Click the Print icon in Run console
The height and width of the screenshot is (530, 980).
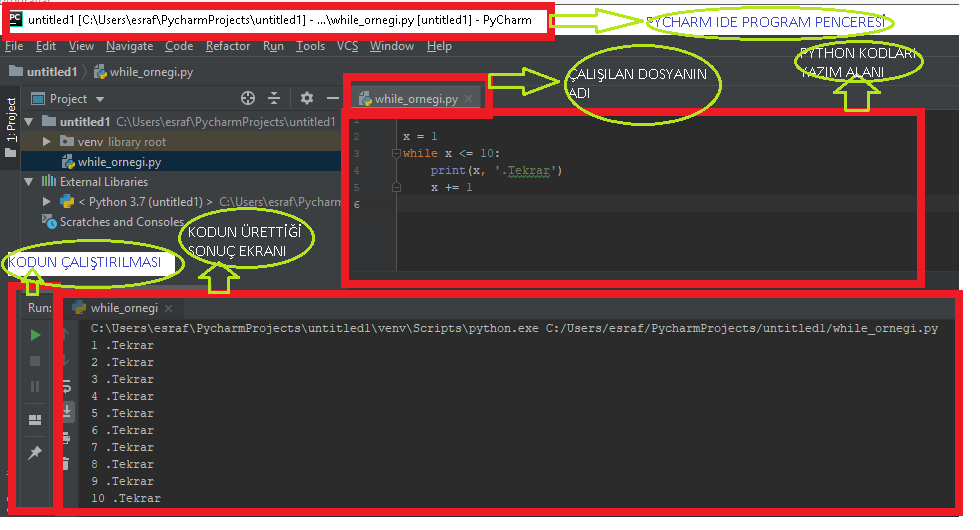(x=66, y=438)
